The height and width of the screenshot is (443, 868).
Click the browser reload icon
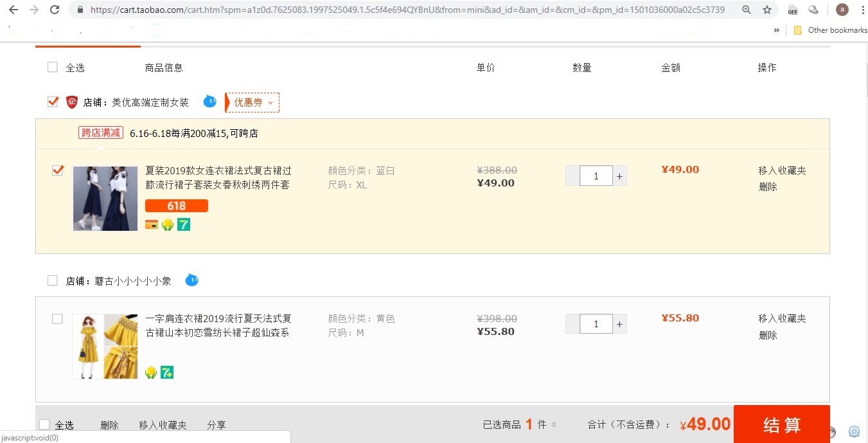(55, 10)
